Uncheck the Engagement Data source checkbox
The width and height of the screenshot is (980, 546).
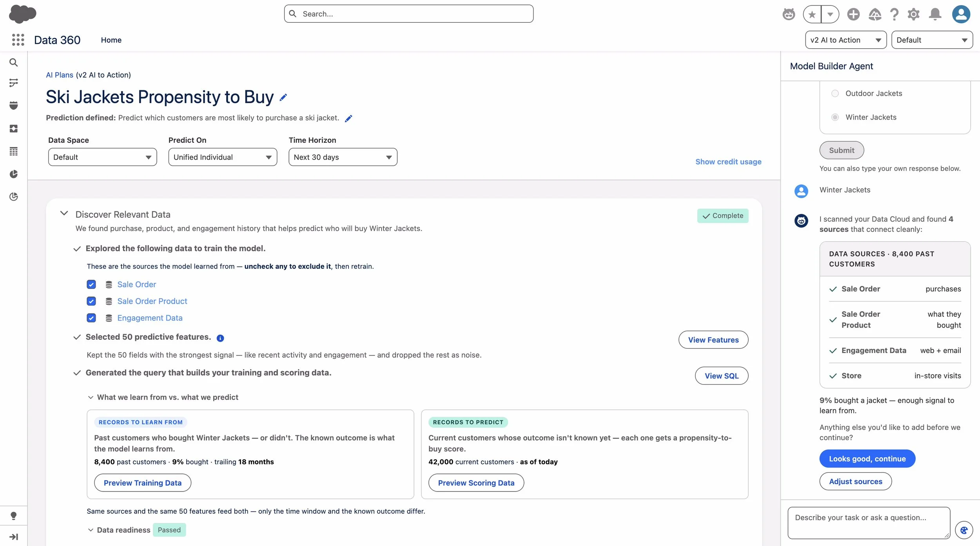tap(91, 318)
